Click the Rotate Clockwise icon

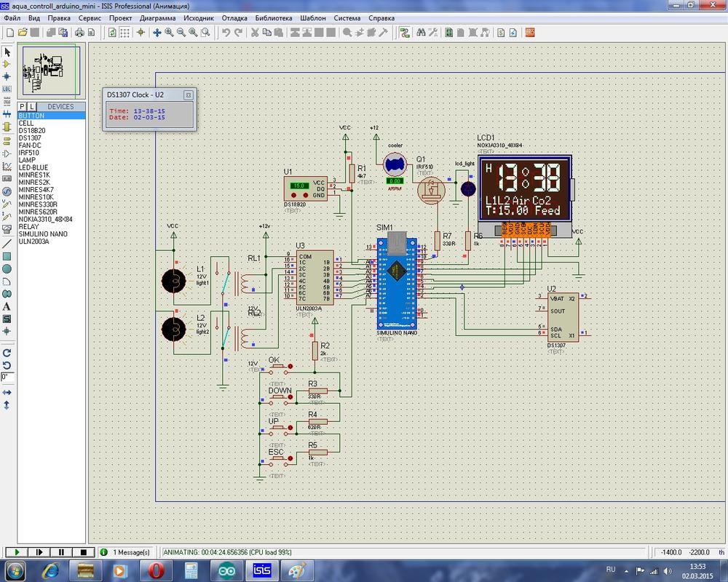click(x=7, y=352)
